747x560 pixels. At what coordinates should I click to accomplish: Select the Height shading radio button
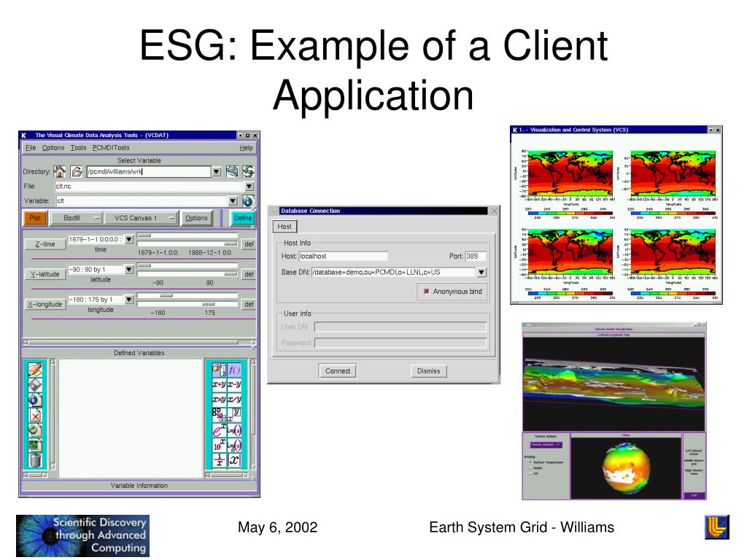pos(530,468)
